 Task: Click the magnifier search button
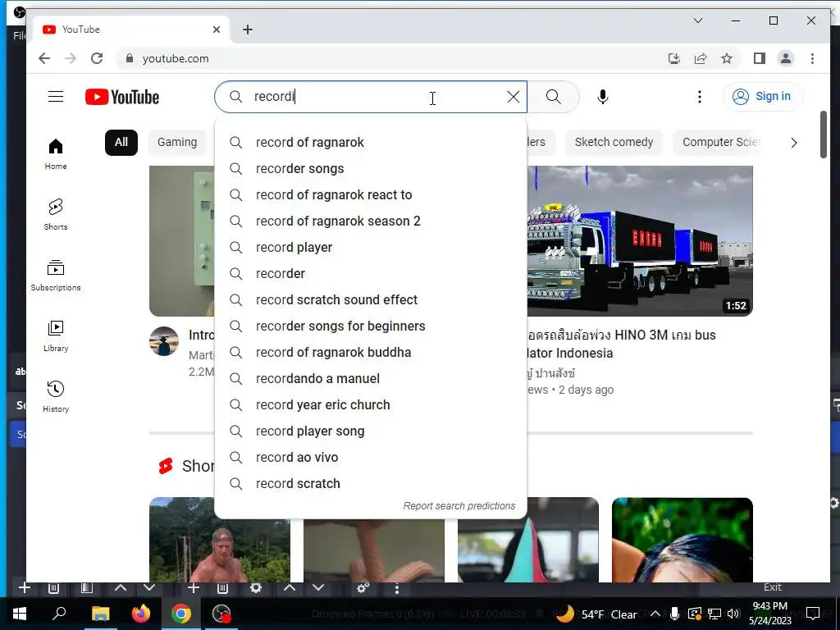pyautogui.click(x=554, y=97)
